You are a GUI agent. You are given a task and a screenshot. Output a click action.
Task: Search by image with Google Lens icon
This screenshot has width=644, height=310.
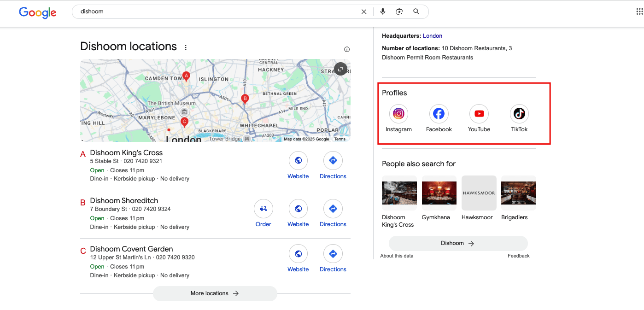(399, 12)
